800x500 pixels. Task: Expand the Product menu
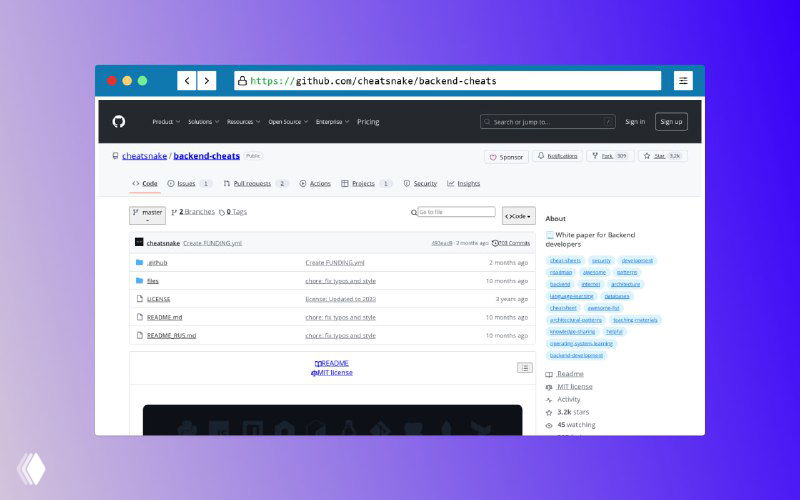166,122
